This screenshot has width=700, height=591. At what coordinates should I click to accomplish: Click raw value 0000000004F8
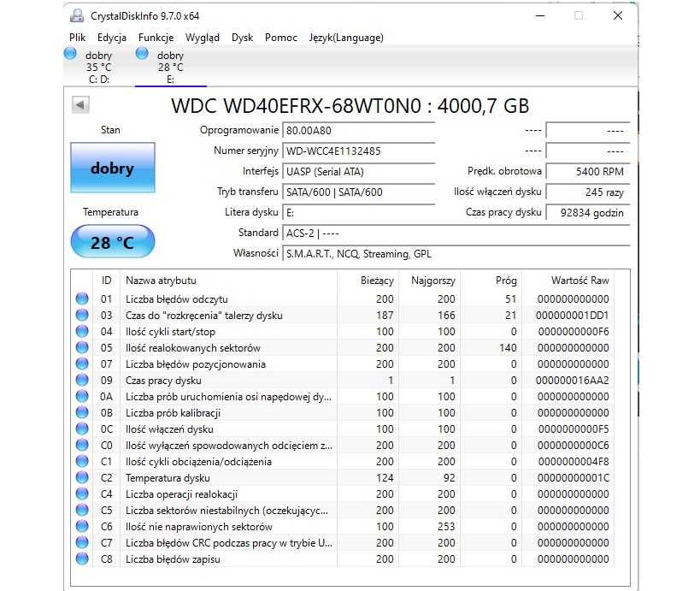point(574,462)
